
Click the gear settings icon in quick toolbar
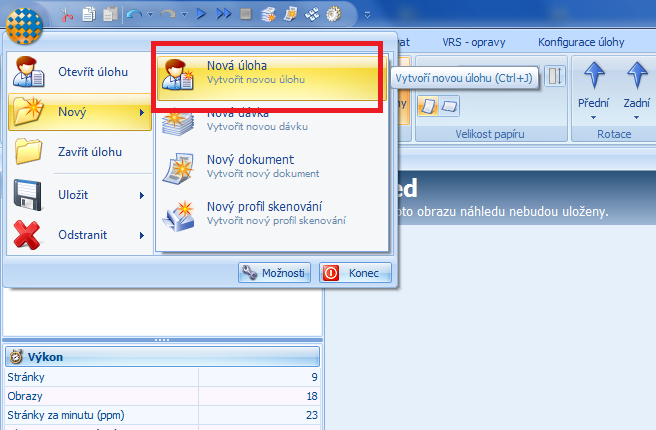click(x=333, y=15)
